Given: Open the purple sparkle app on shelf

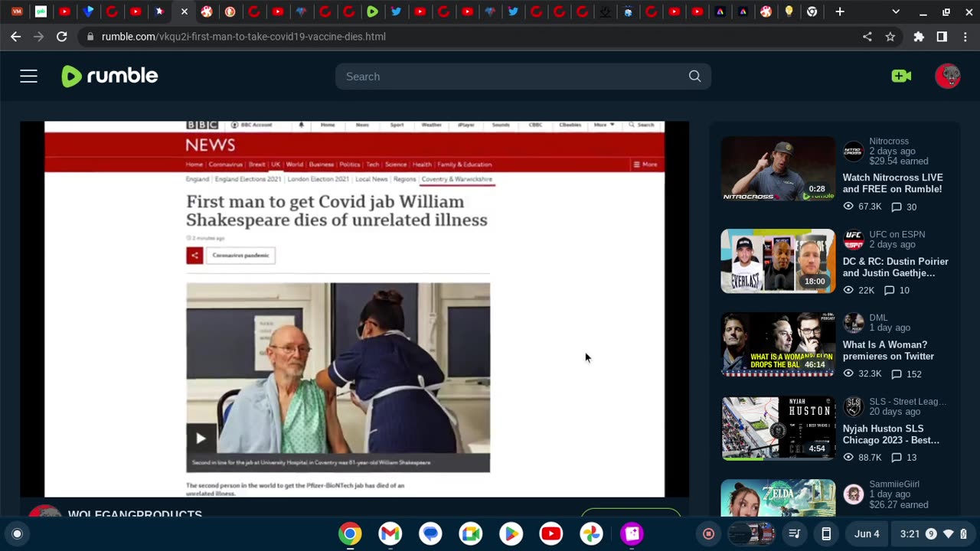Looking at the screenshot, I should point(632,533).
